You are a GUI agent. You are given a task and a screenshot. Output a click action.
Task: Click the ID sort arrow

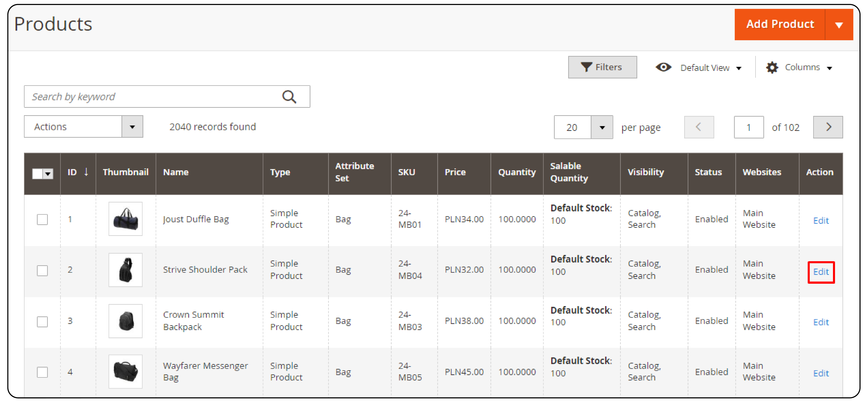86,172
